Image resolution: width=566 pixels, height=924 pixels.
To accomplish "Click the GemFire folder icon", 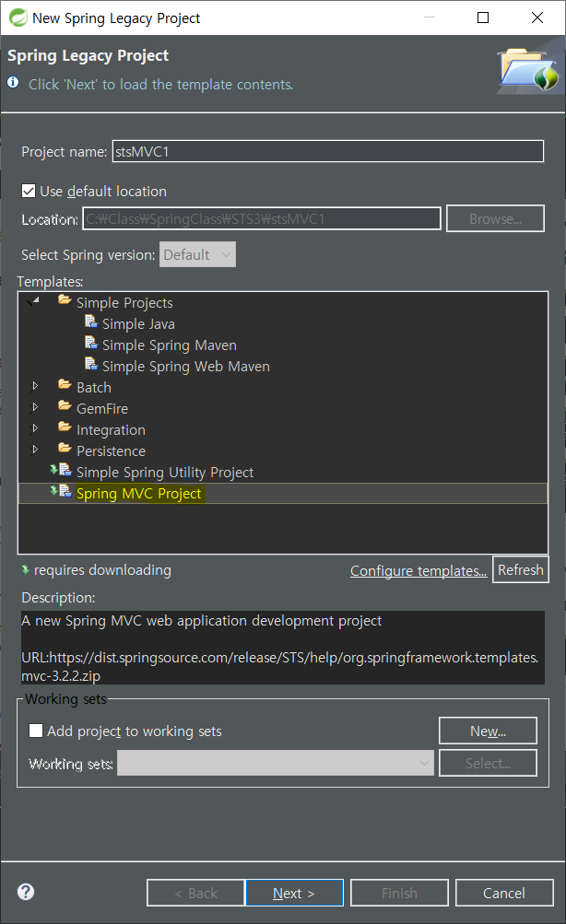I will [x=65, y=406].
